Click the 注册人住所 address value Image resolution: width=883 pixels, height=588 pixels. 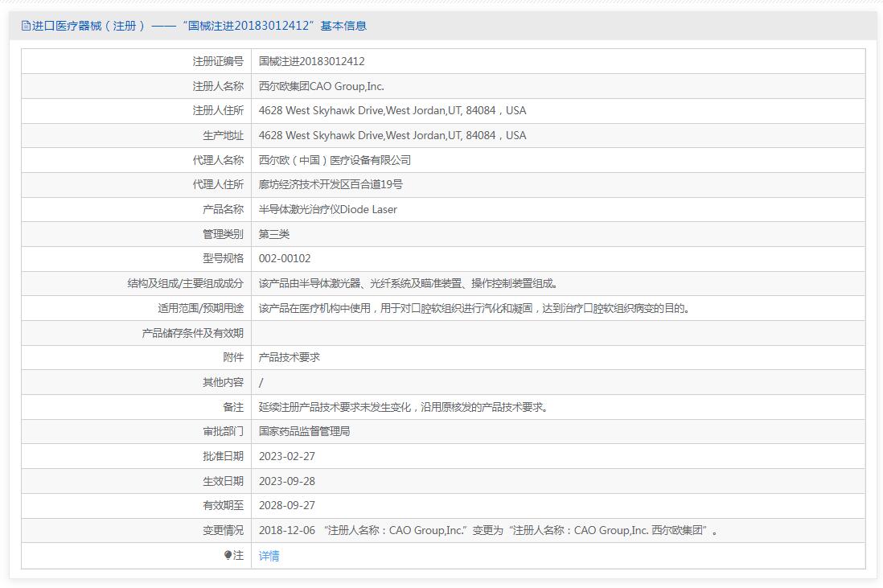[392, 111]
